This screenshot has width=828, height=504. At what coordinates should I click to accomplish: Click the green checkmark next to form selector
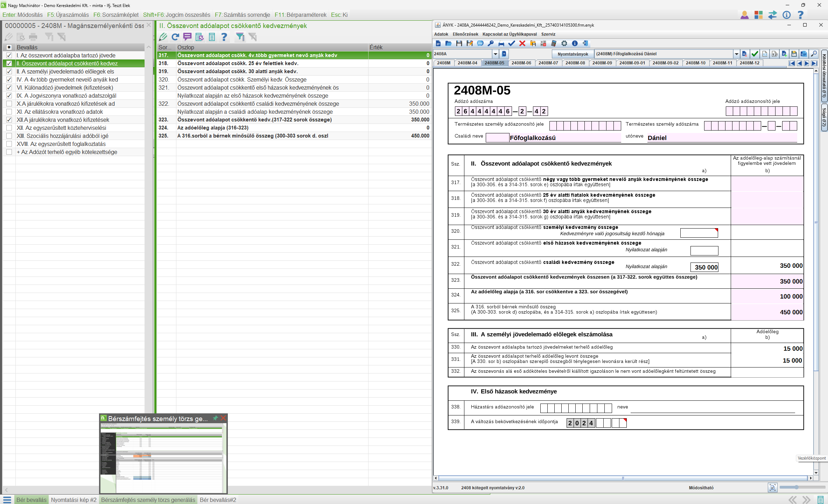pos(755,54)
